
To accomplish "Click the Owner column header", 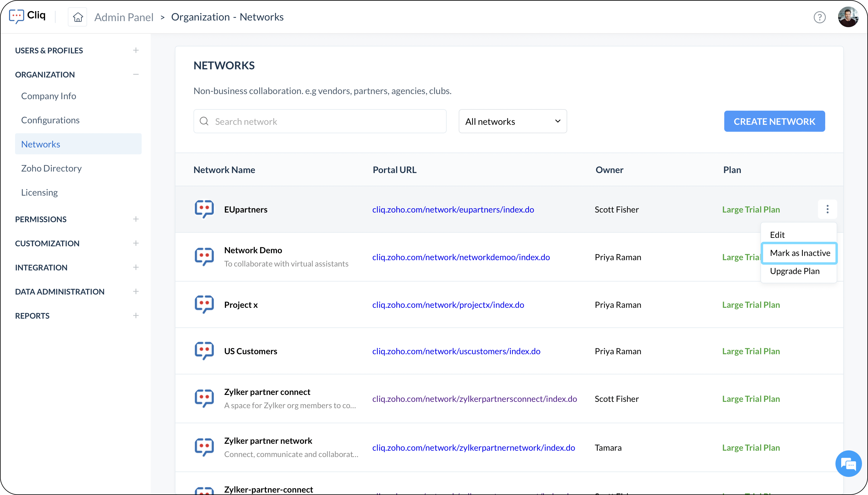I will coord(609,170).
